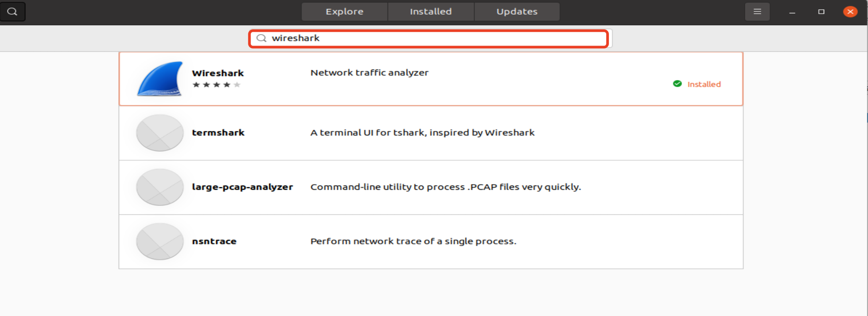
Task: Click the green installed checkmark badge
Action: click(x=677, y=83)
